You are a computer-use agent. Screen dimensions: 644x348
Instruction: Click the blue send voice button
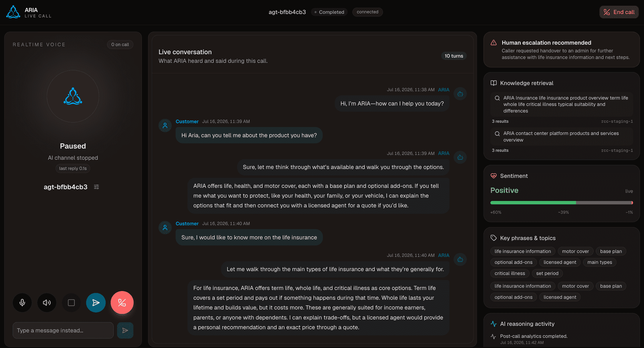96,303
